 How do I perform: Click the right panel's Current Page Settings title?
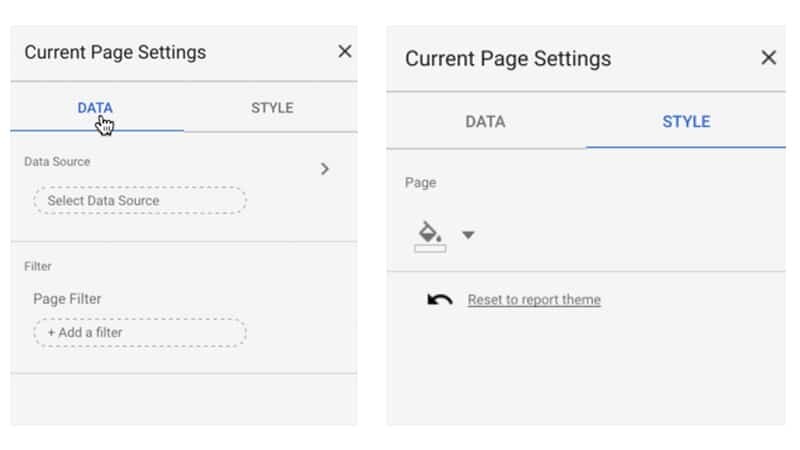(x=507, y=58)
